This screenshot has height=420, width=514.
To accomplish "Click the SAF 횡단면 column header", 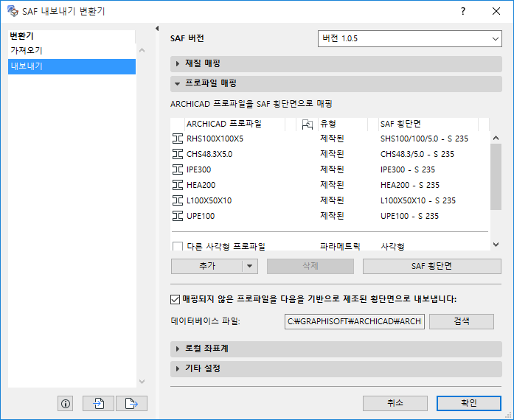I will click(428, 125).
